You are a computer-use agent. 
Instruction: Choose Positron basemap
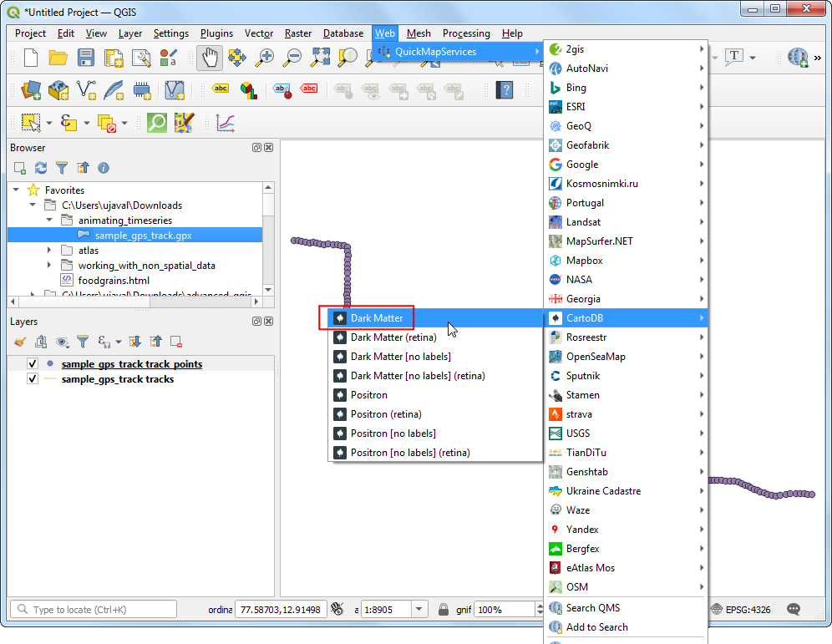coord(435,395)
